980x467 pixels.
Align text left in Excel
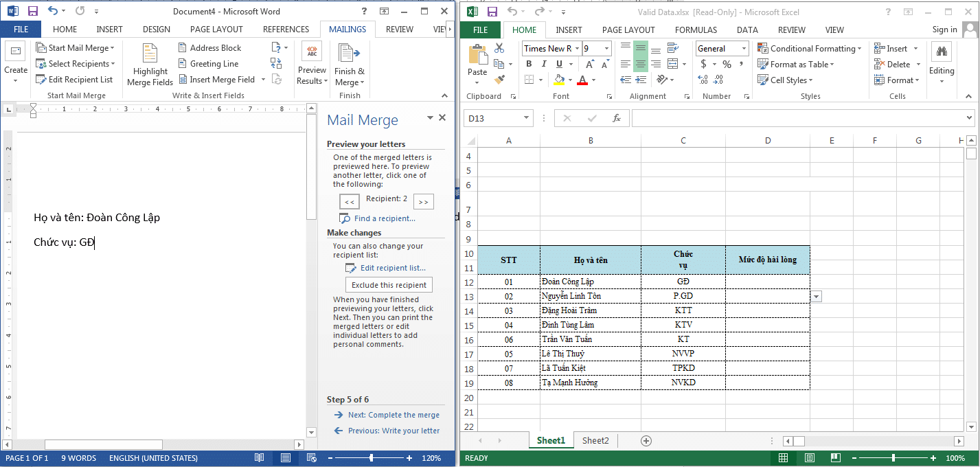pyautogui.click(x=625, y=64)
